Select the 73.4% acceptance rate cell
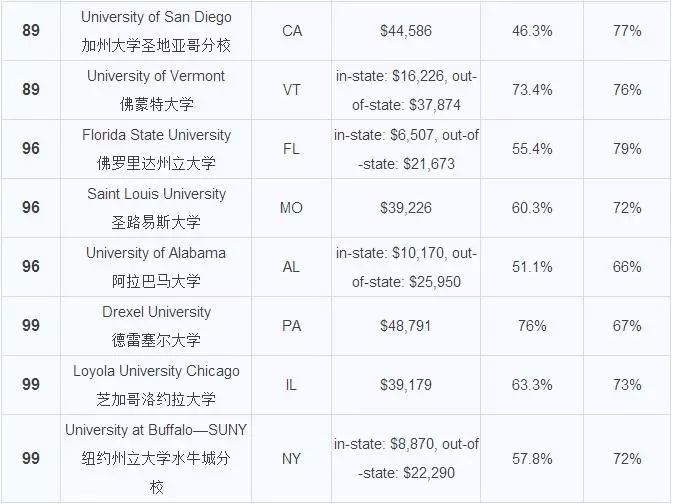 click(532, 90)
